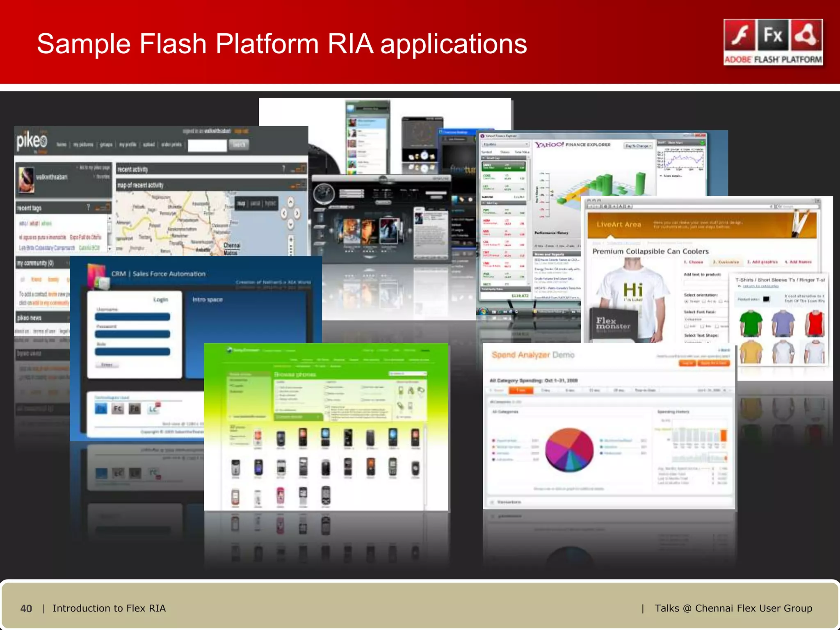The width and height of the screenshot is (840, 630).
Task: Toggle the Italic checkbox under font face
Action: pos(702,326)
